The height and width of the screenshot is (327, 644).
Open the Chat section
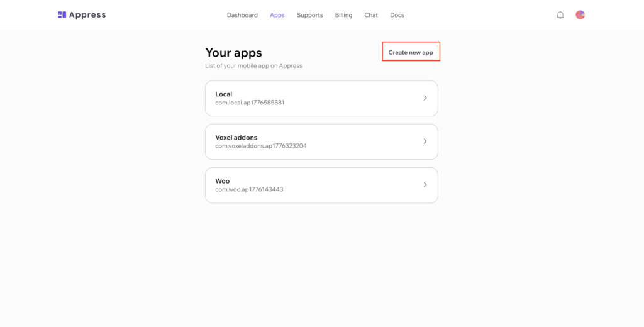371,15
